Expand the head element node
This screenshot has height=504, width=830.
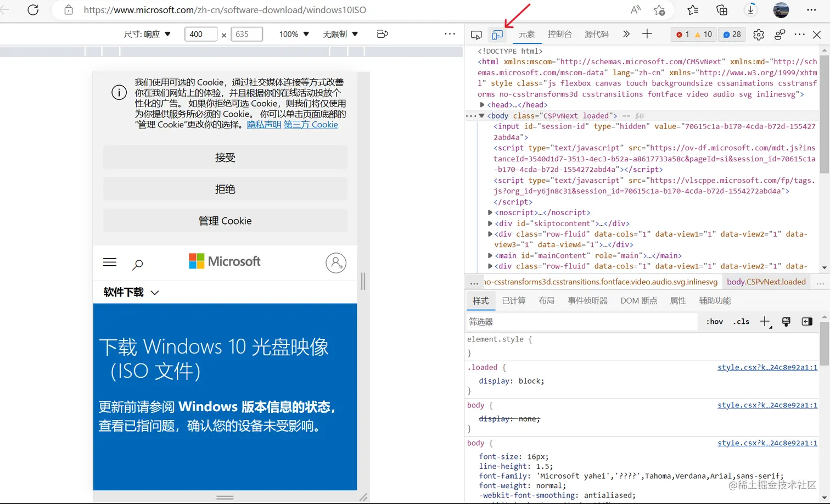click(482, 105)
